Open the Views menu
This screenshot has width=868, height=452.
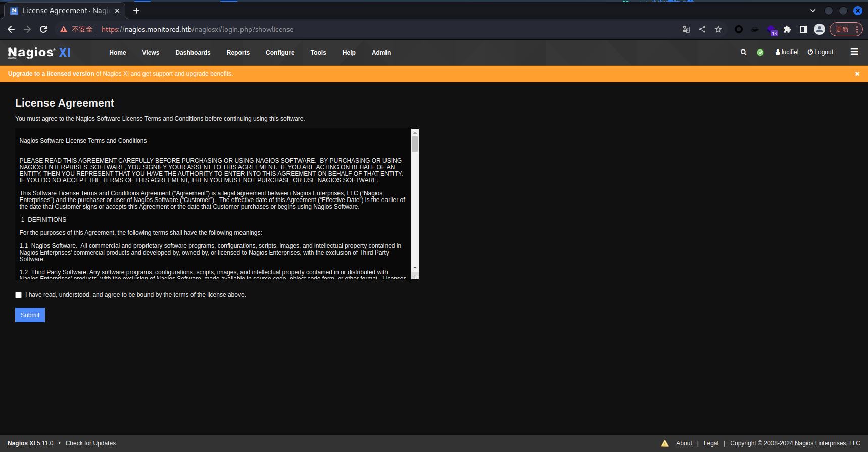[x=151, y=53]
